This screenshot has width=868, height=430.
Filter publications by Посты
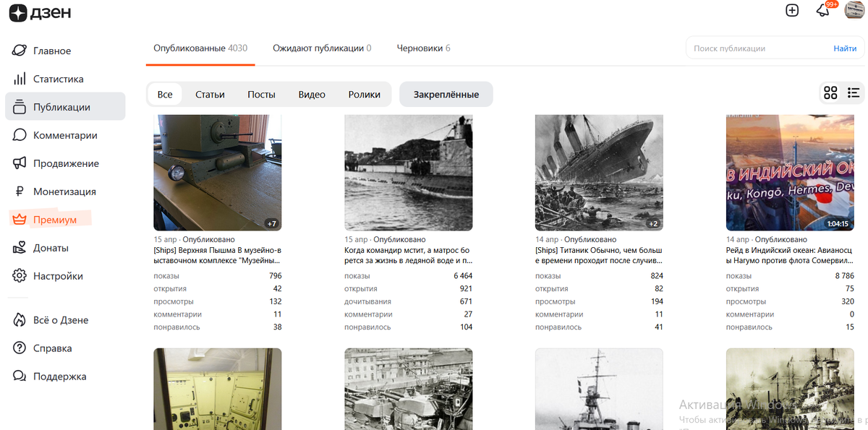click(x=261, y=95)
